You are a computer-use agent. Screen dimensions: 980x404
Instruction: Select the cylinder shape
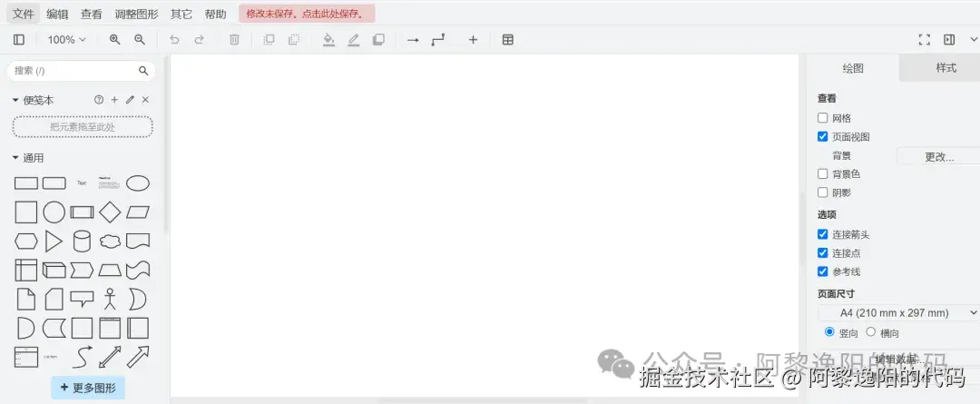pyautogui.click(x=82, y=241)
